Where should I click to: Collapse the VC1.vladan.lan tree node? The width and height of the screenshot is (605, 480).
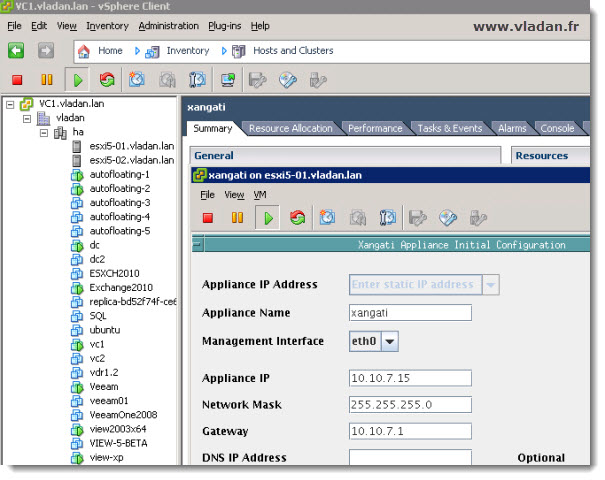[10, 104]
